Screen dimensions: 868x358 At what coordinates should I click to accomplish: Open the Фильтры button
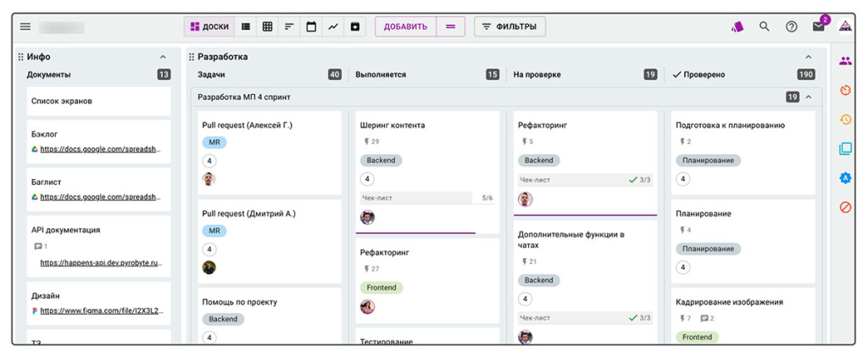[509, 26]
